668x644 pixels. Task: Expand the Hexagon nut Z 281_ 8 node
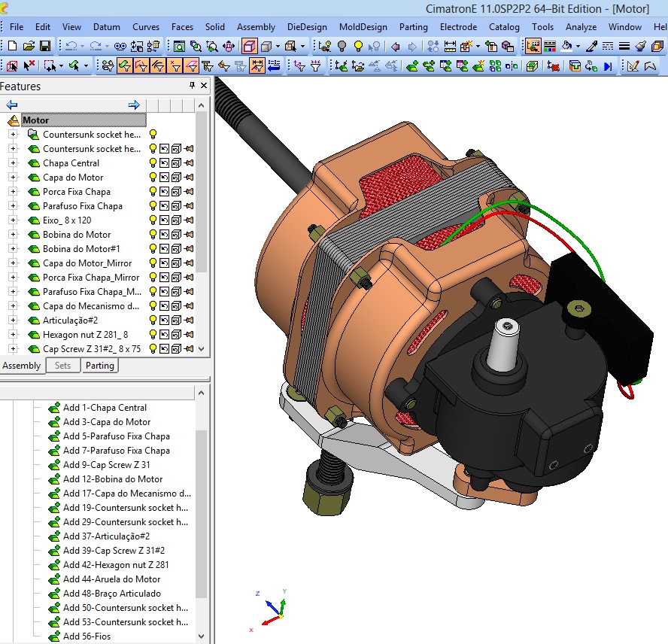14,335
